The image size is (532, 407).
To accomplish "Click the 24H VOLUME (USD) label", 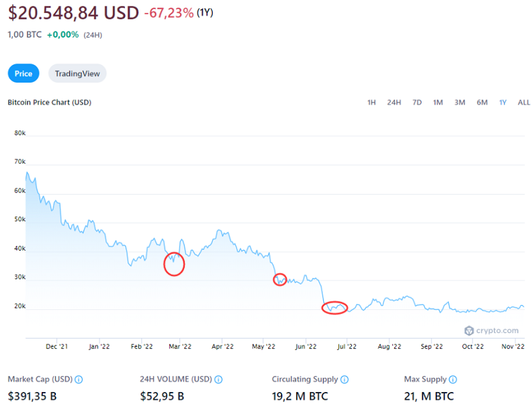I will pyautogui.click(x=176, y=379).
